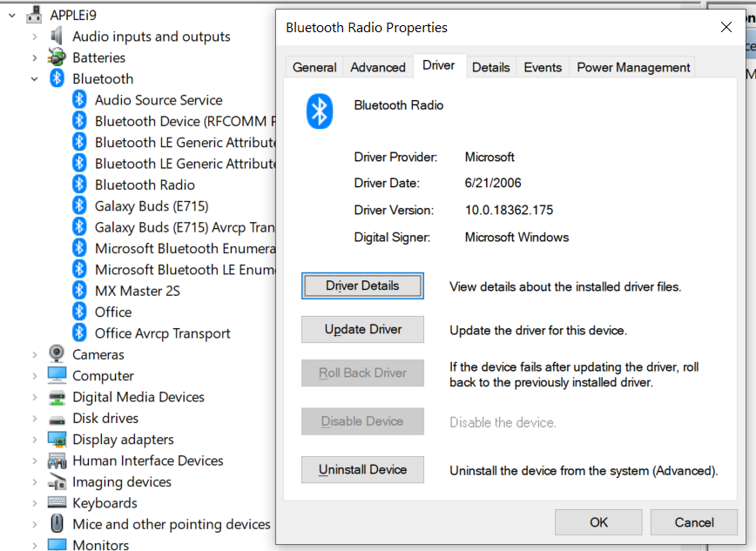Image resolution: width=756 pixels, height=551 pixels.
Task: Click the Office Bluetooth device icon
Action: click(79, 312)
